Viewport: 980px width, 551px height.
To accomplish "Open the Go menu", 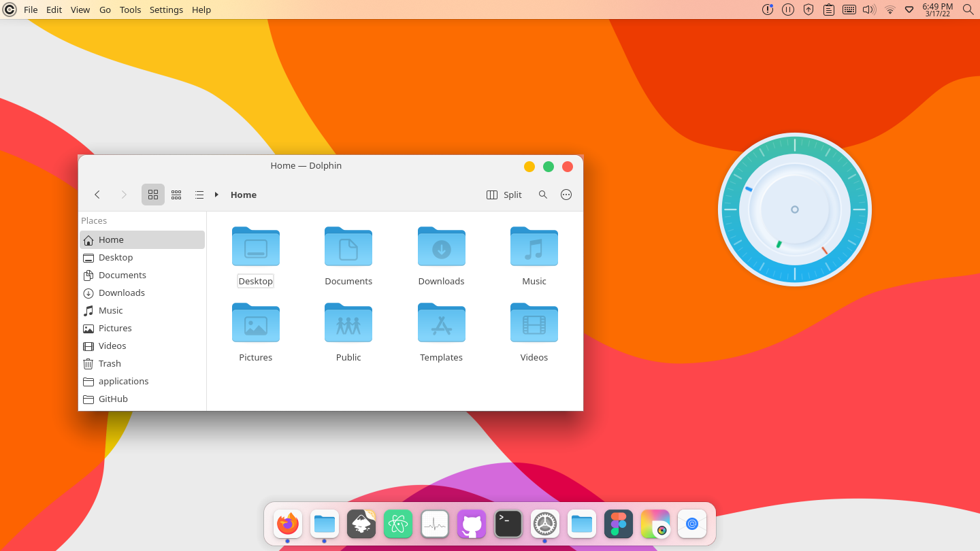I will click(105, 10).
